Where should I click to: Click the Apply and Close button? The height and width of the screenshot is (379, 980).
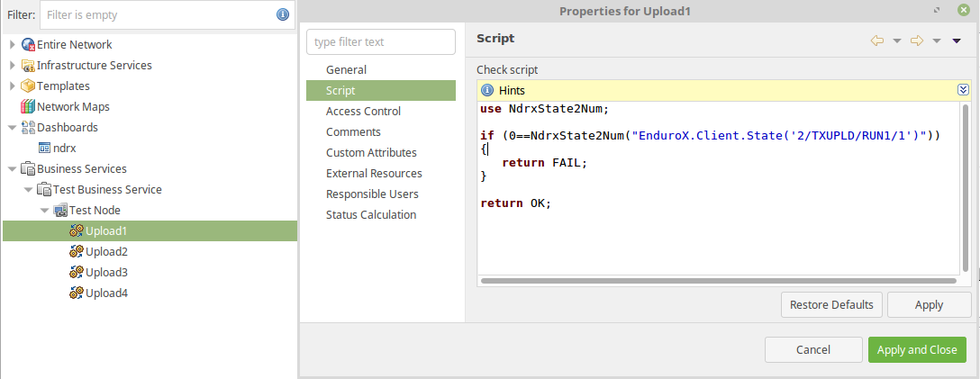coord(917,349)
